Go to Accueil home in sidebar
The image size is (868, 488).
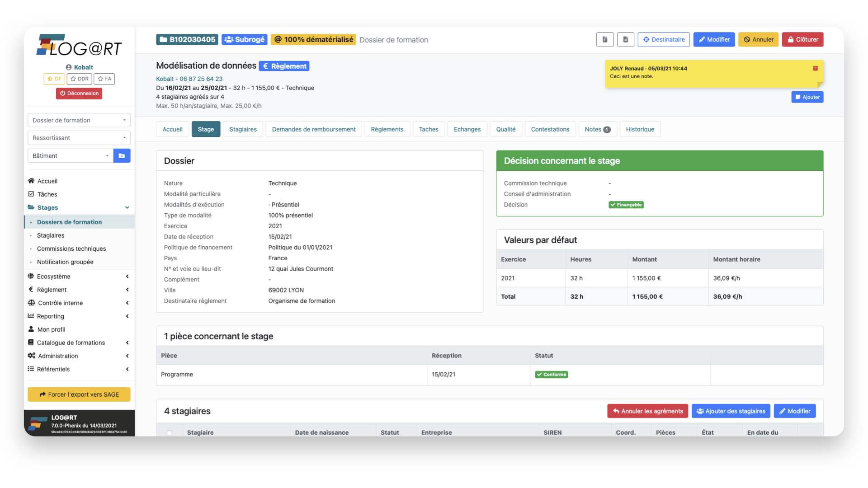pyautogui.click(x=47, y=181)
